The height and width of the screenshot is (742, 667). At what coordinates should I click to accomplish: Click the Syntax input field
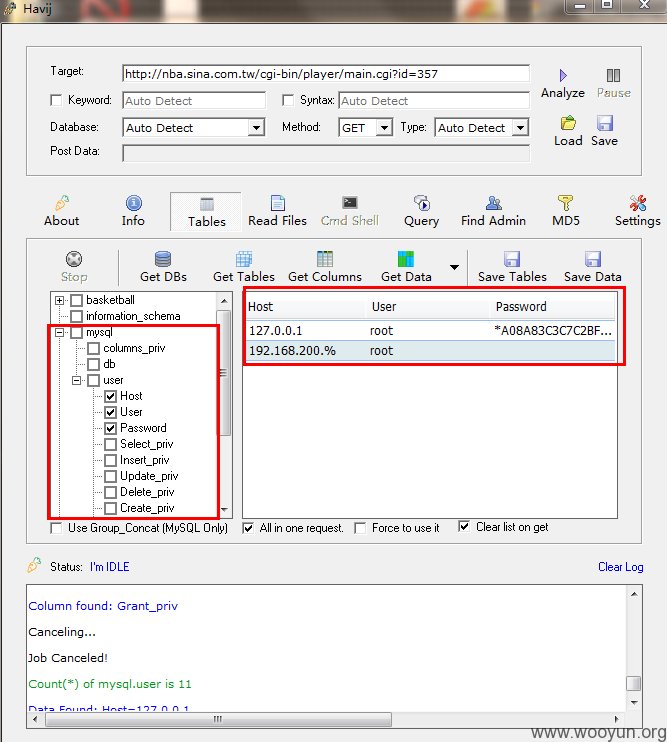coord(434,101)
